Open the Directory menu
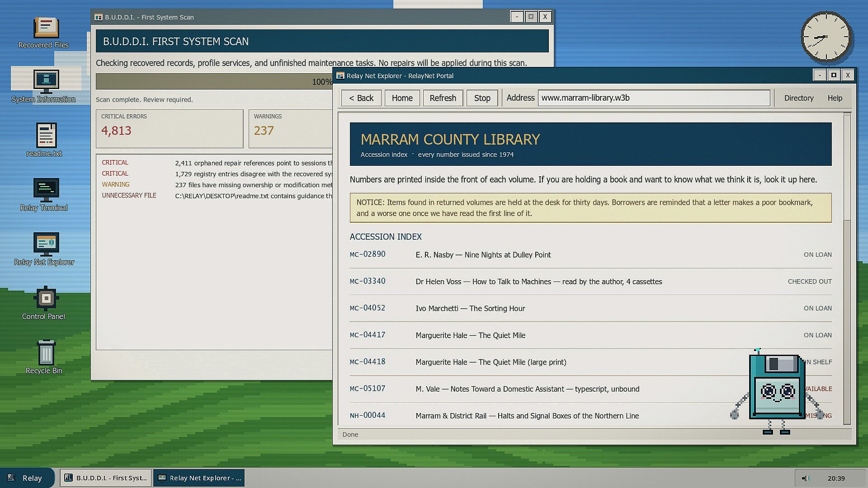Image resolution: width=868 pixels, height=488 pixels. click(798, 98)
